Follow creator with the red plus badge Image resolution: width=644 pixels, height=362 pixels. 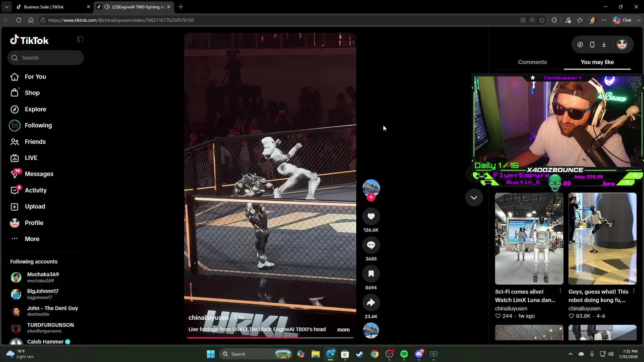[x=371, y=197]
